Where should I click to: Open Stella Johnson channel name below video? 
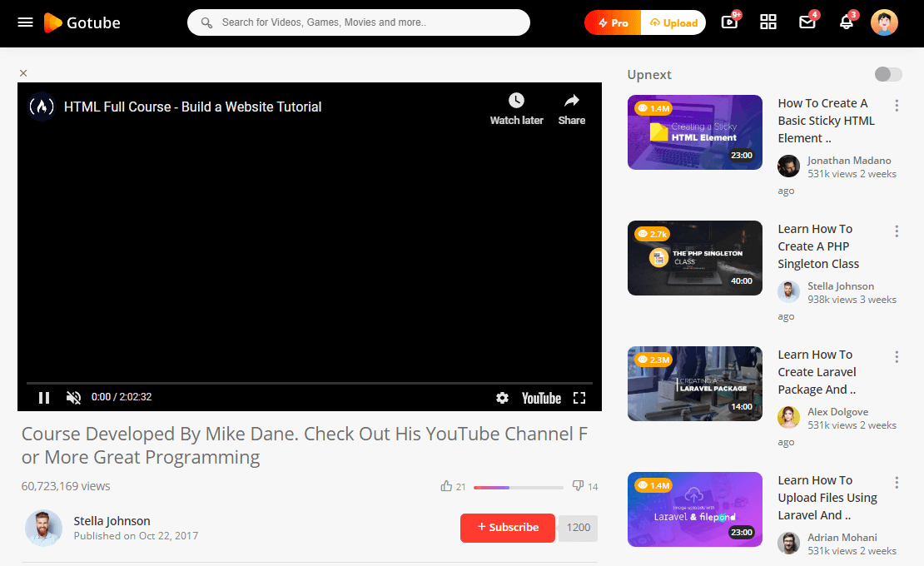click(112, 521)
